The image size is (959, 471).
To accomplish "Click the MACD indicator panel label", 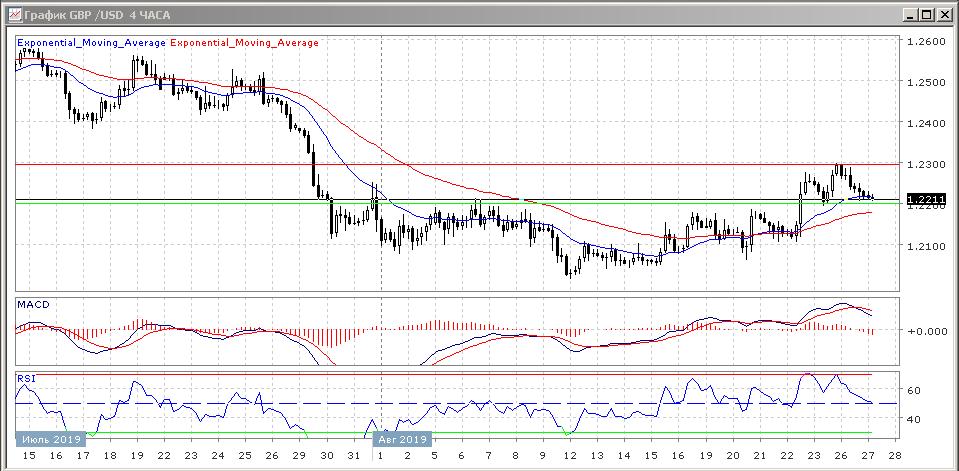I will point(33,304).
